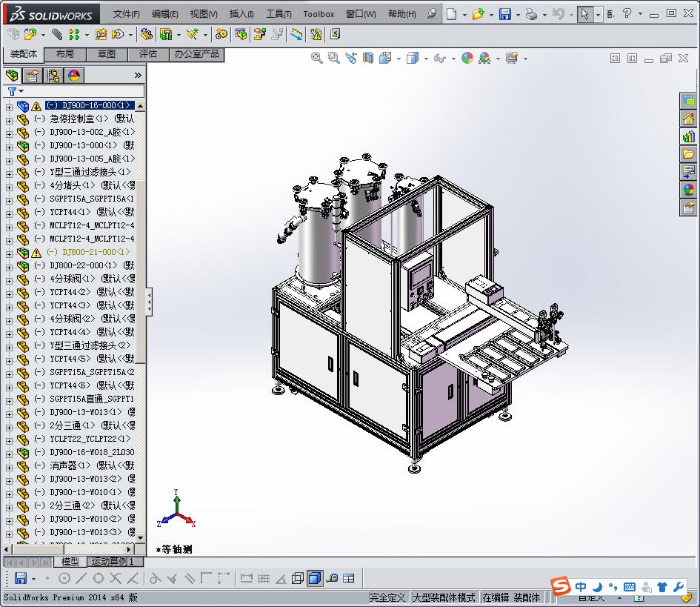Click the Insert Components icon

30,34
